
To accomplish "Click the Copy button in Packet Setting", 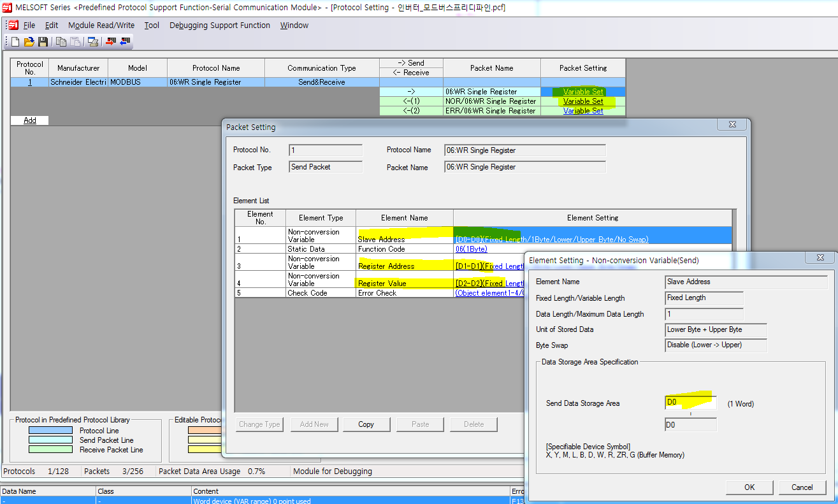I will [366, 424].
